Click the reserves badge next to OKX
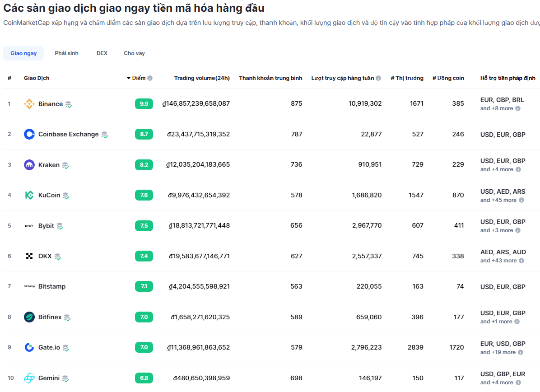Image resolution: width=540 pixels, height=392 pixels. pos(57,257)
